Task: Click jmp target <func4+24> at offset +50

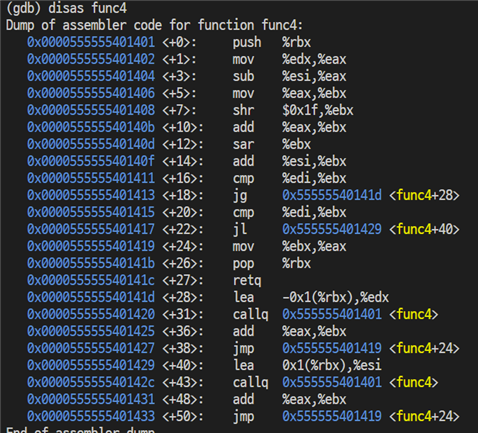Action: pos(424,416)
